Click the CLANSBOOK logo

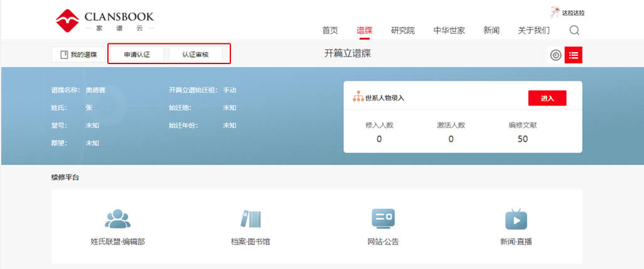(104, 20)
